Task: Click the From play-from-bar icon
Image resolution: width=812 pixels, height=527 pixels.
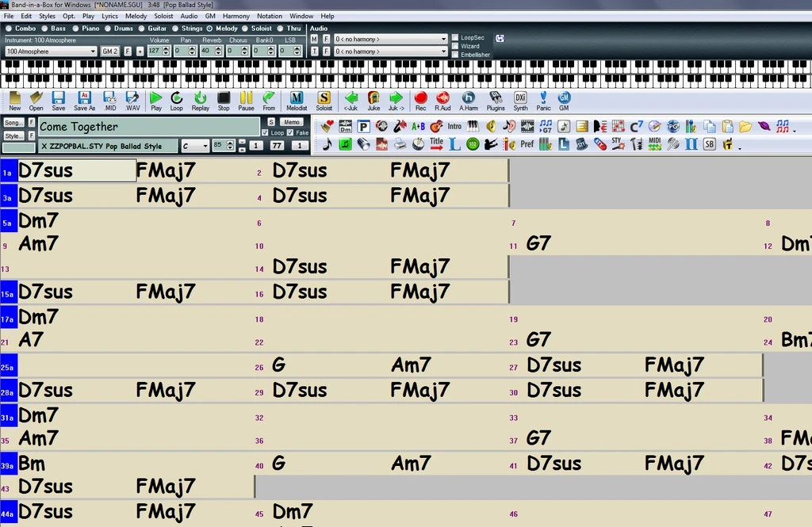Action: click(269, 101)
